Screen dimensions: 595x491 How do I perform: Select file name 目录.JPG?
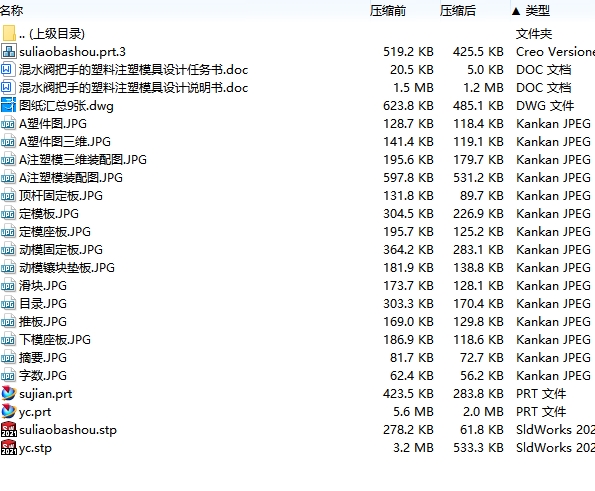coord(43,304)
